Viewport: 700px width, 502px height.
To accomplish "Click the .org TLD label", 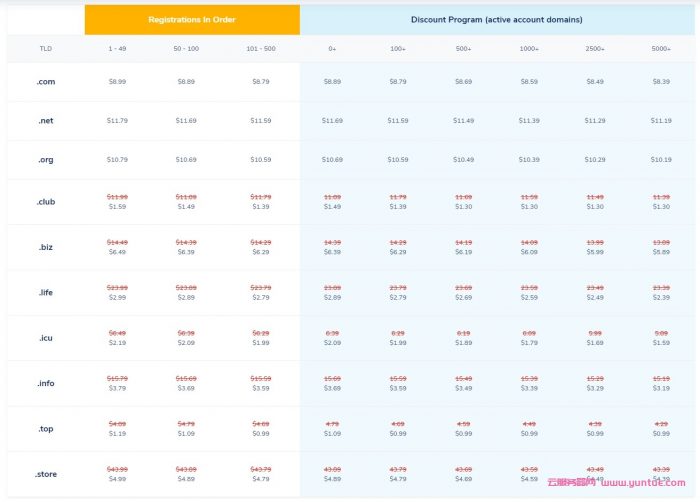I will 45,159.
